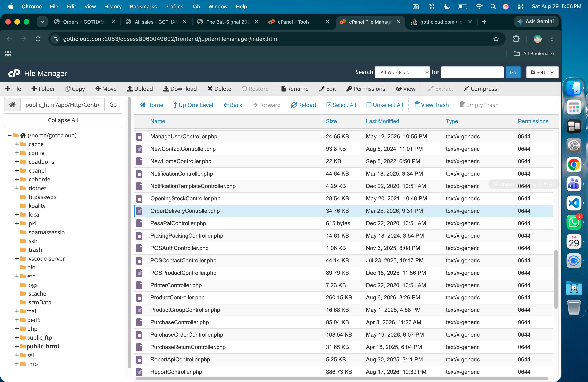Click the PesaPalController.php file icon
The image size is (588, 382).
139,223
